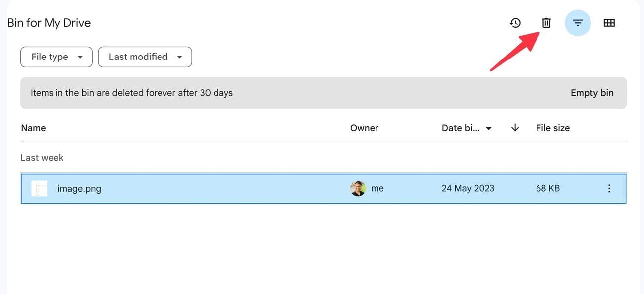Open the Last modified filter dropdown
Screen dimensions: 644x294
[x=145, y=57]
